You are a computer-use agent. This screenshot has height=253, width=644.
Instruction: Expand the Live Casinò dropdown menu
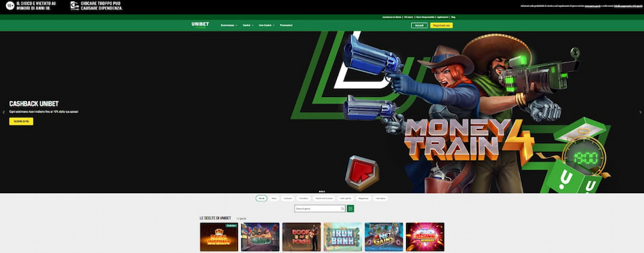pyautogui.click(x=267, y=26)
